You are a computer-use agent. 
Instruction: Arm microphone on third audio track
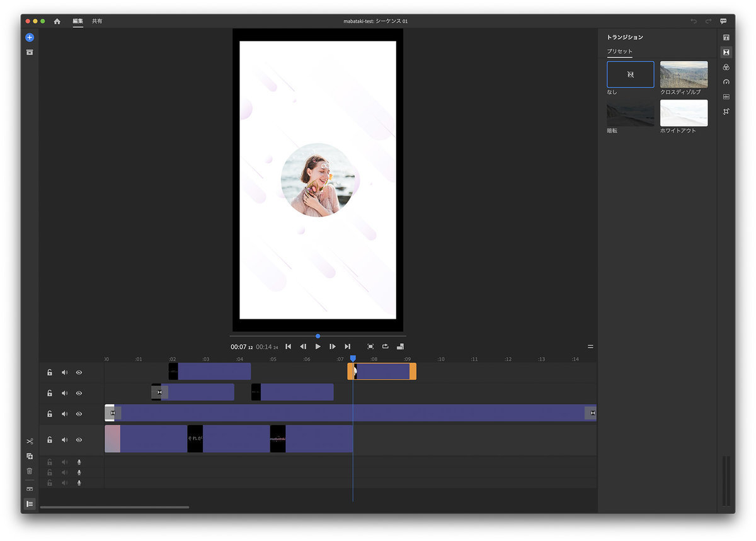[79, 483]
